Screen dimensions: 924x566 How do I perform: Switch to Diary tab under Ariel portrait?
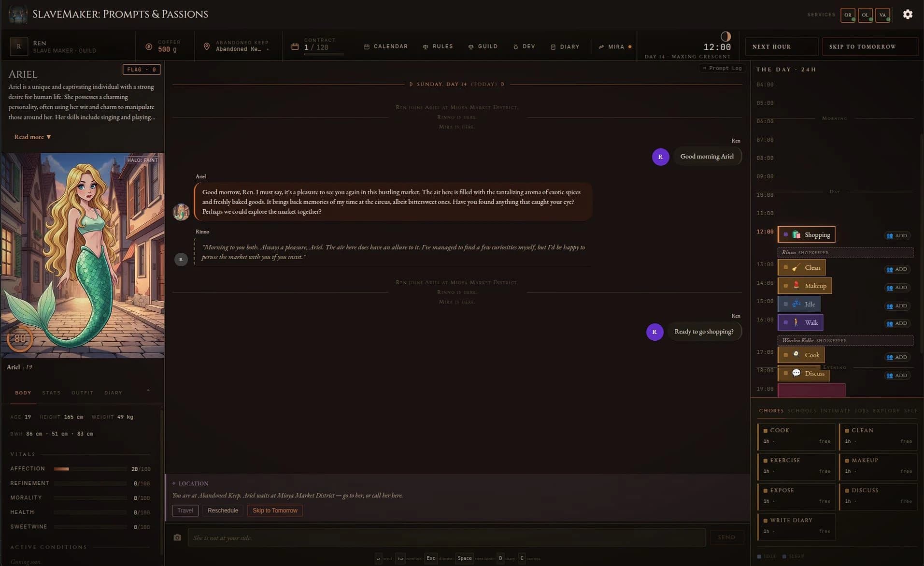(113, 393)
